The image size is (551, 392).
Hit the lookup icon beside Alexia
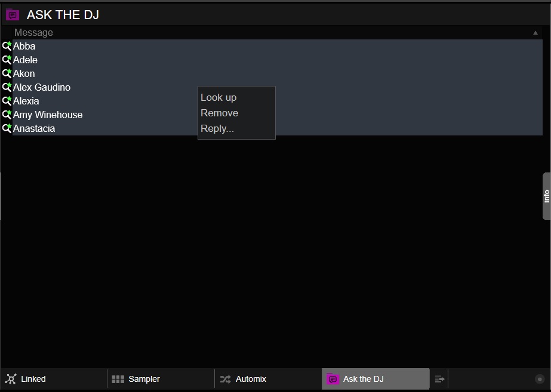7,101
